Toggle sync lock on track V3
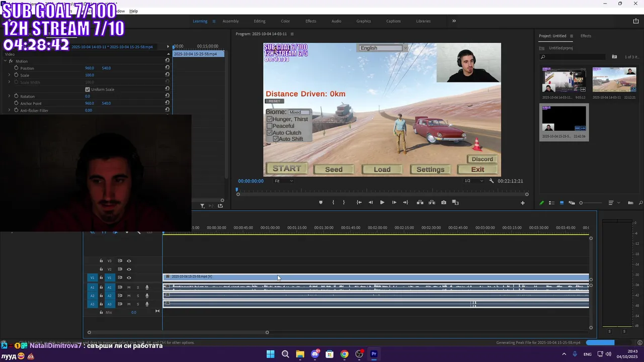 (120, 261)
